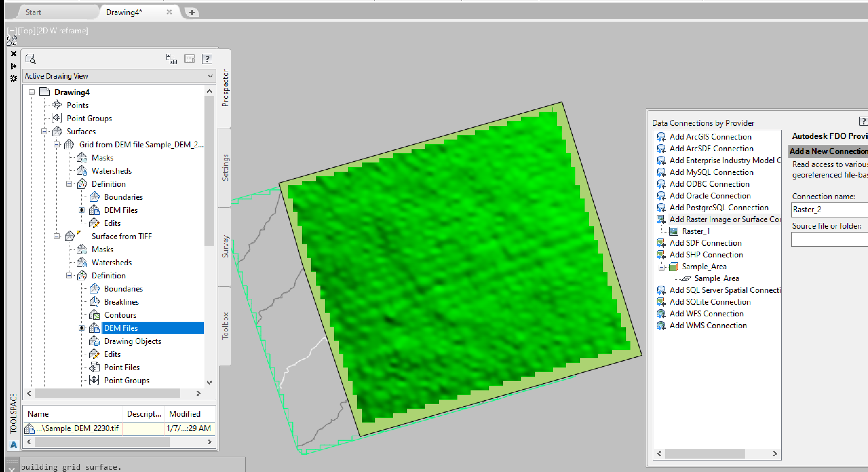
Task: Select Contours under Surface from TIFF
Action: (120, 315)
